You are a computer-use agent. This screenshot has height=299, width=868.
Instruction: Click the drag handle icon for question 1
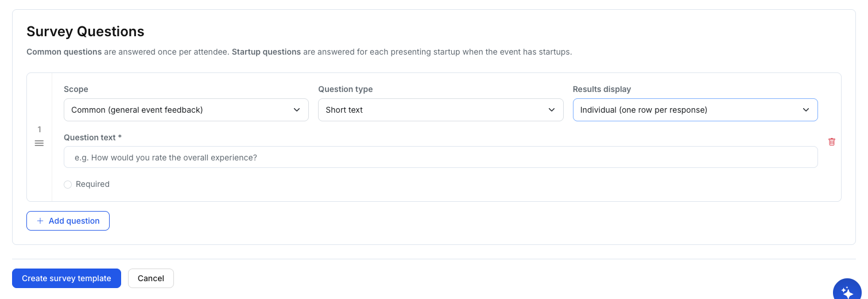(39, 143)
